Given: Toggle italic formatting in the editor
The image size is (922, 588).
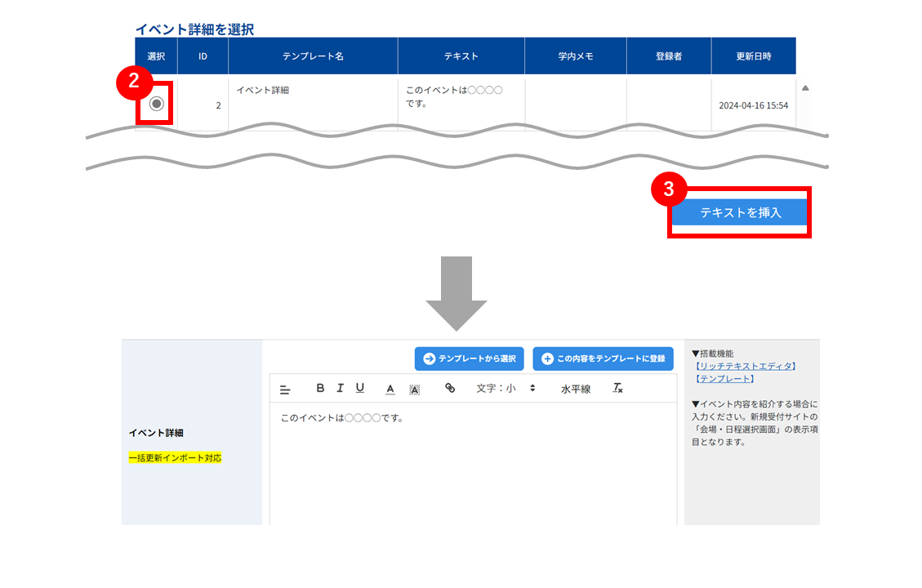Looking at the screenshot, I should point(340,388).
